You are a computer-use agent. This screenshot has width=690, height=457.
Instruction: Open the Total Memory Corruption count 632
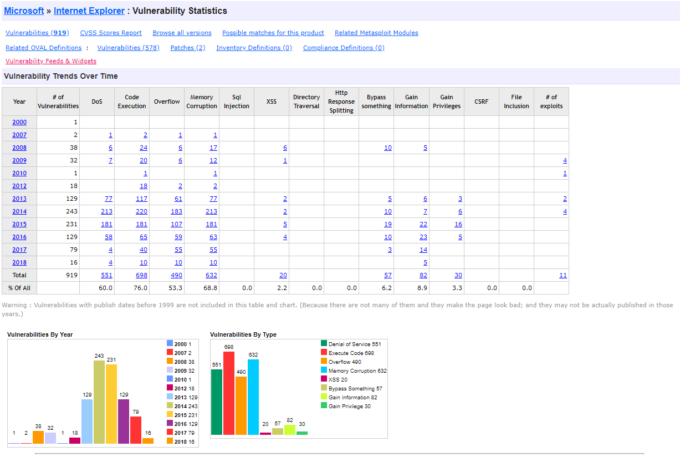coord(212,275)
